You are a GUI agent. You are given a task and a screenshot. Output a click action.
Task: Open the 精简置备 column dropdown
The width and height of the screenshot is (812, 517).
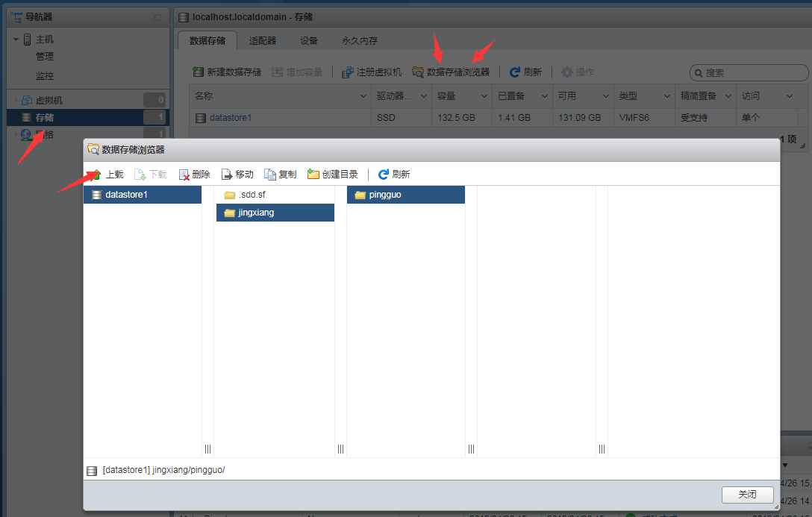pos(728,96)
